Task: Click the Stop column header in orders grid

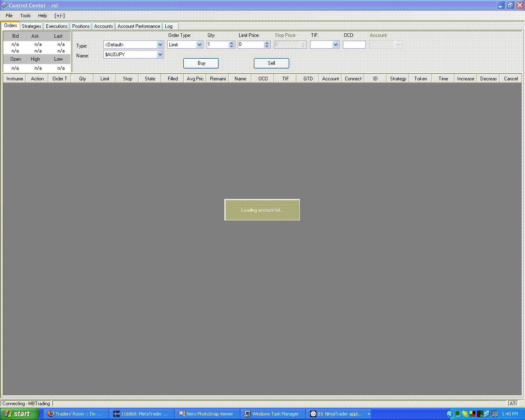Action: [x=127, y=79]
